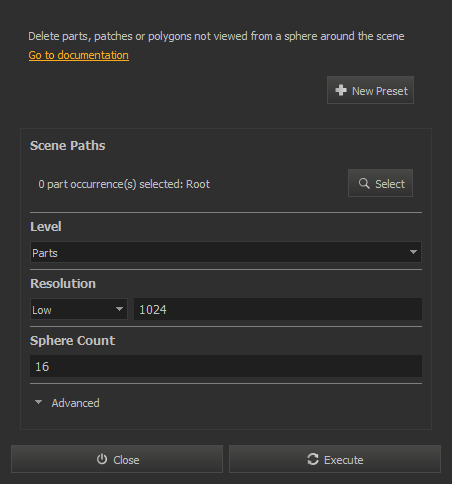
Task: Expand the Advanced section
Action: [75, 403]
